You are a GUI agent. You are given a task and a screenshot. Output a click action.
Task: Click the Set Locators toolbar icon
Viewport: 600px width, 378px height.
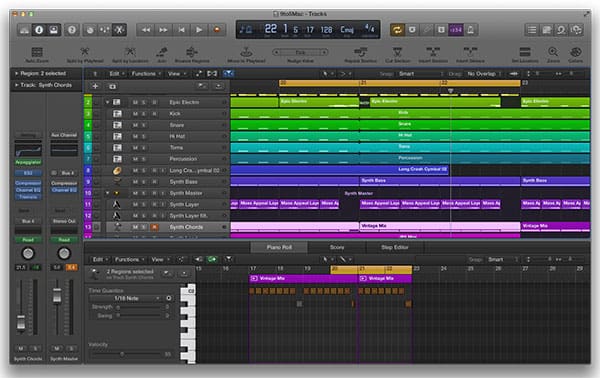point(525,54)
